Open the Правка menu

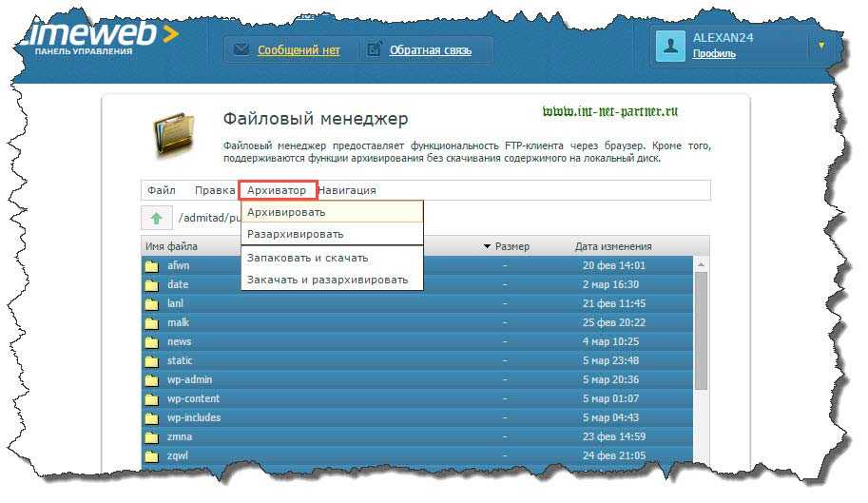[x=214, y=190]
